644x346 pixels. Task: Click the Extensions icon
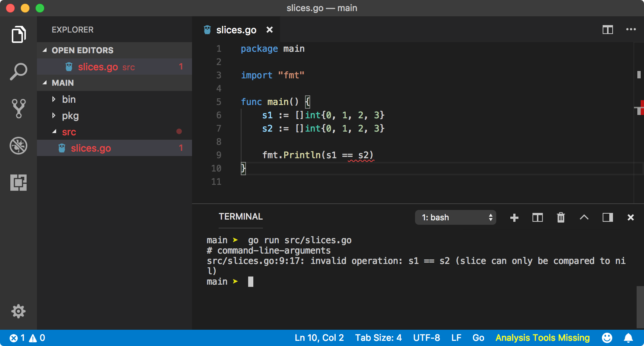18,183
